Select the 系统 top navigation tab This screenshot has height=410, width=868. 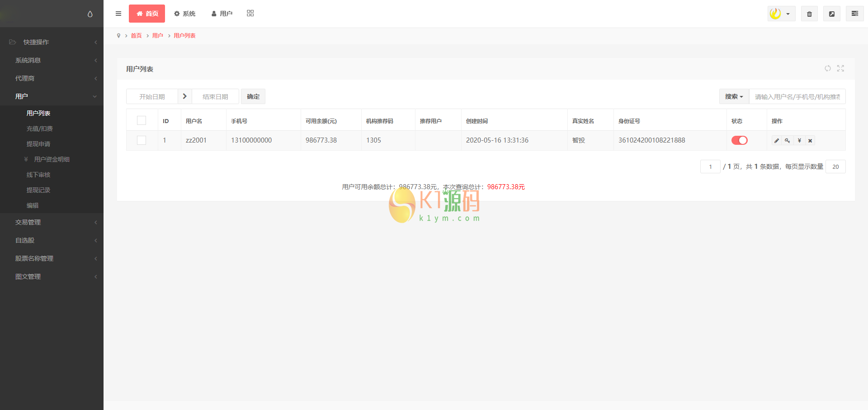[x=184, y=14]
